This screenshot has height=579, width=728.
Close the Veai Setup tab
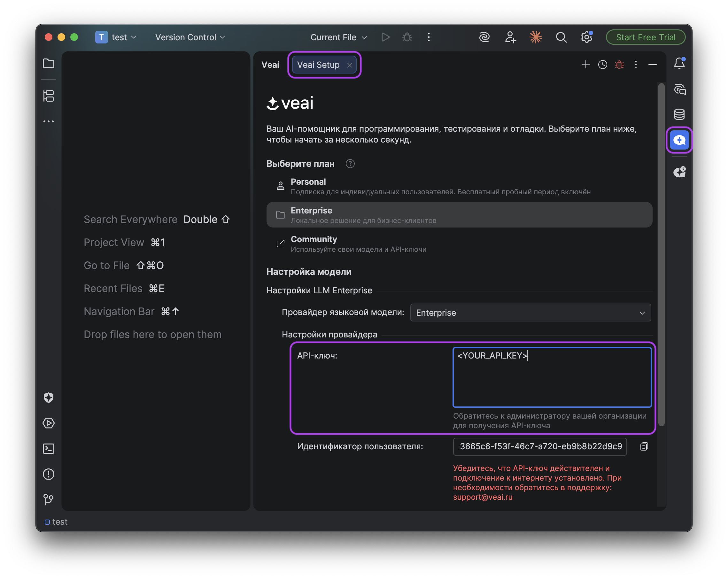tap(350, 65)
